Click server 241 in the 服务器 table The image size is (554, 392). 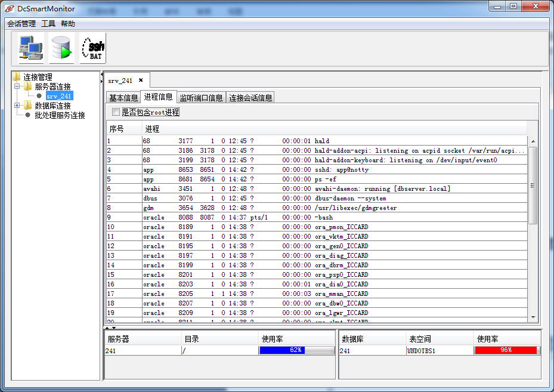[144, 350]
